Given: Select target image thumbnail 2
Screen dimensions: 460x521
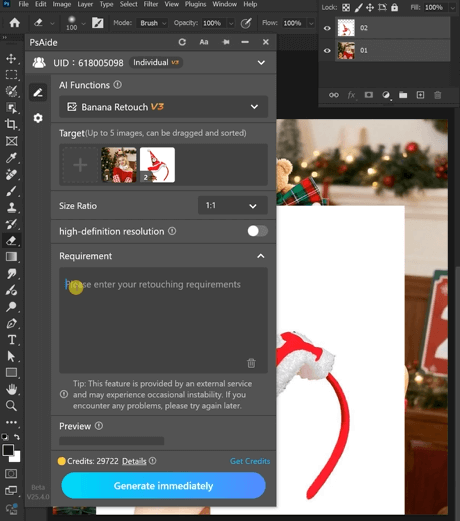Looking at the screenshot, I should [157, 165].
